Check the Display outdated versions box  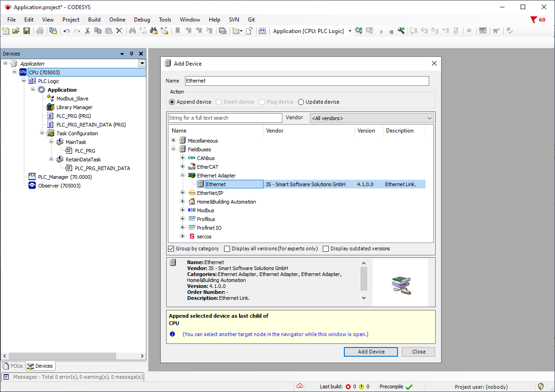pyautogui.click(x=325, y=248)
